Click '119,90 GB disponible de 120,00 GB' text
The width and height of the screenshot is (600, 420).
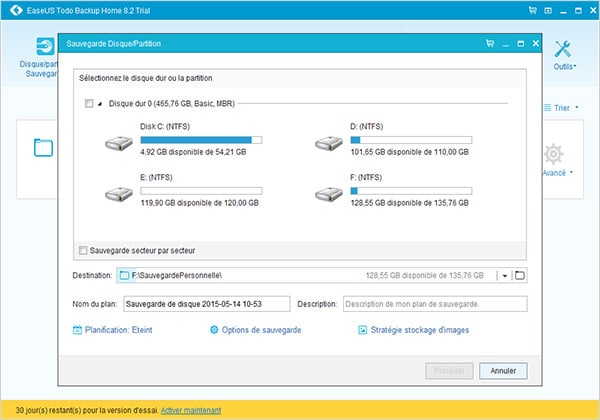coord(199,203)
